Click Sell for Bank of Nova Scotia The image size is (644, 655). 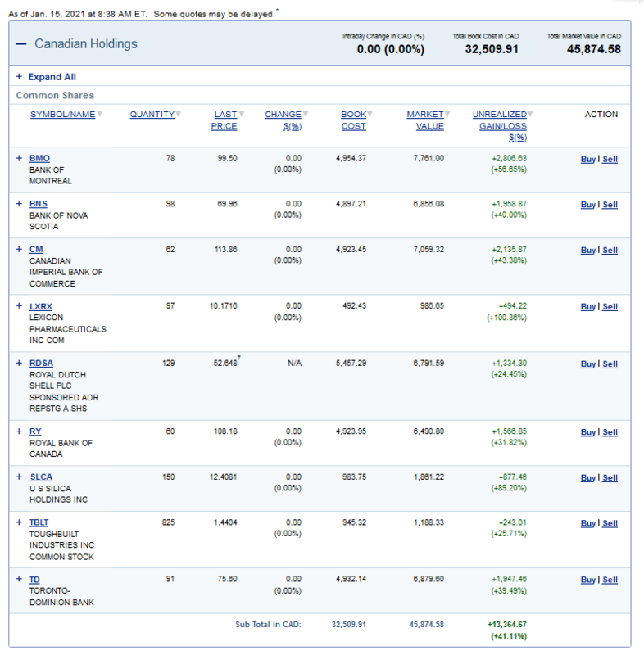tap(610, 205)
